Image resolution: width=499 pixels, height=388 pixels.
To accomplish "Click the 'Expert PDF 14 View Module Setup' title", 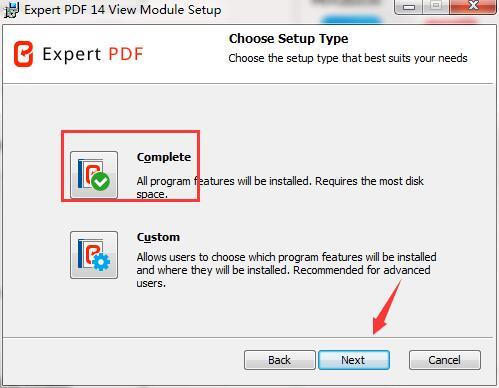I will 123,10.
